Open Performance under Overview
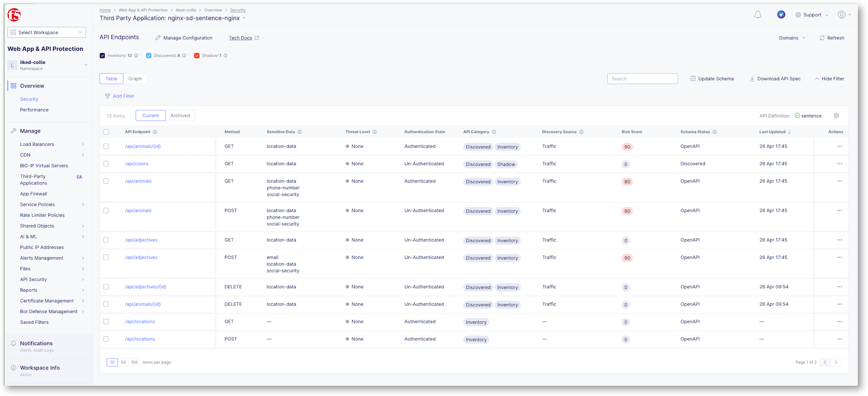The height and width of the screenshot is (396, 868). click(x=34, y=110)
